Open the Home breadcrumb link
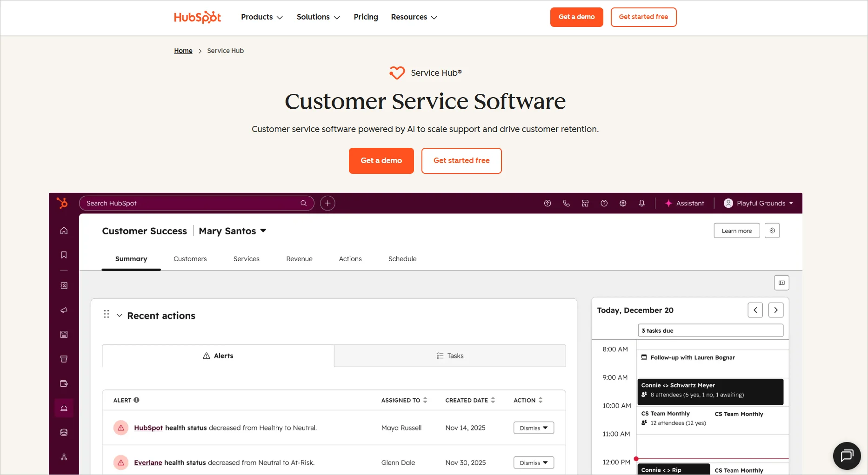 (x=183, y=51)
